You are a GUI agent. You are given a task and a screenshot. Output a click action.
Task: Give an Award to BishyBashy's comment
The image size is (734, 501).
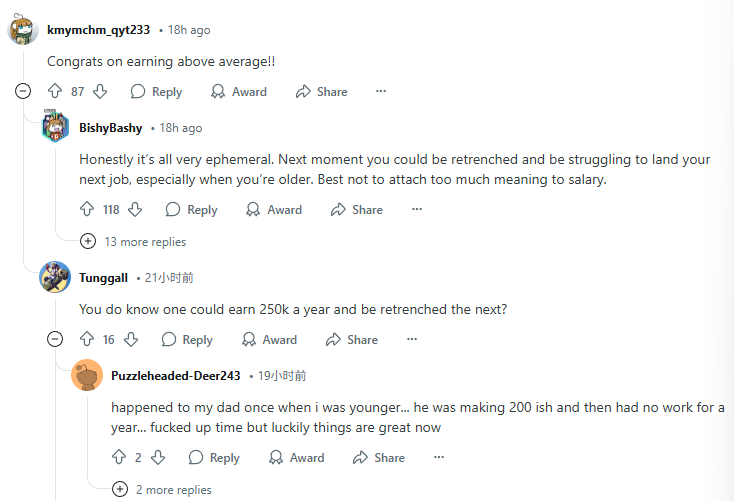coord(274,209)
